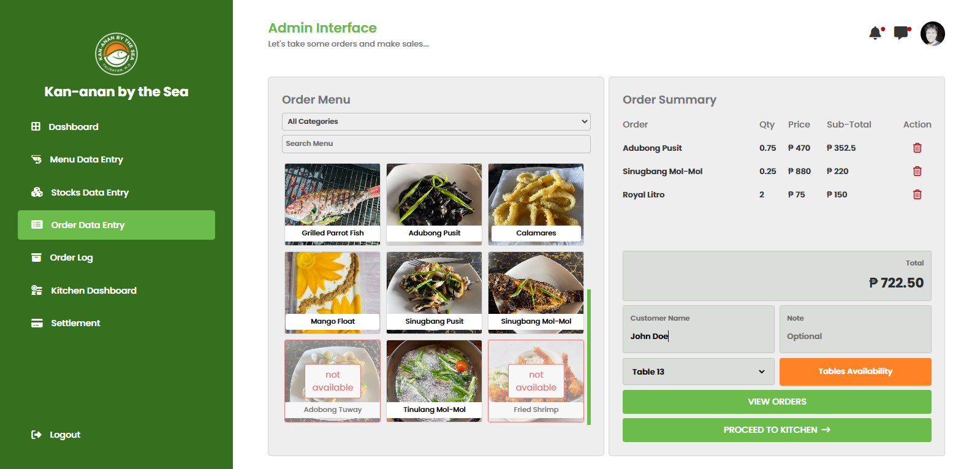This screenshot has width=980, height=469.
Task: Add Grilled Parrot Fish menu item
Action: pyautogui.click(x=332, y=204)
